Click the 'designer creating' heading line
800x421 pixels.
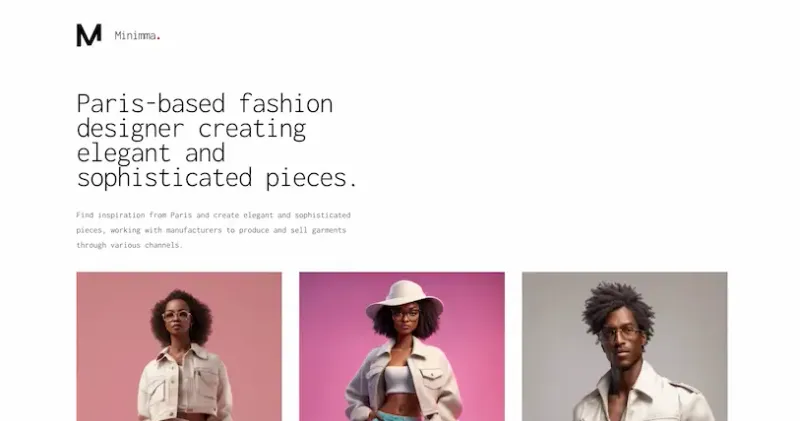pyautogui.click(x=191, y=129)
